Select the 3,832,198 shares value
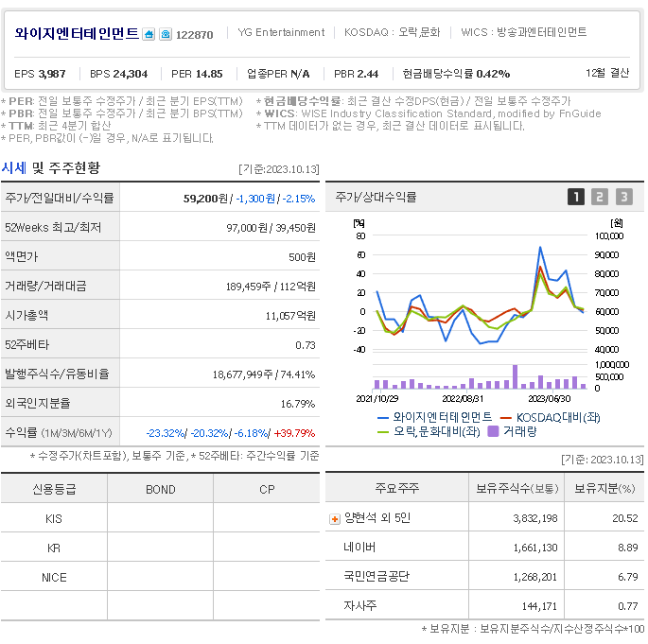Image resolution: width=648 pixels, height=644 pixels. click(535, 518)
